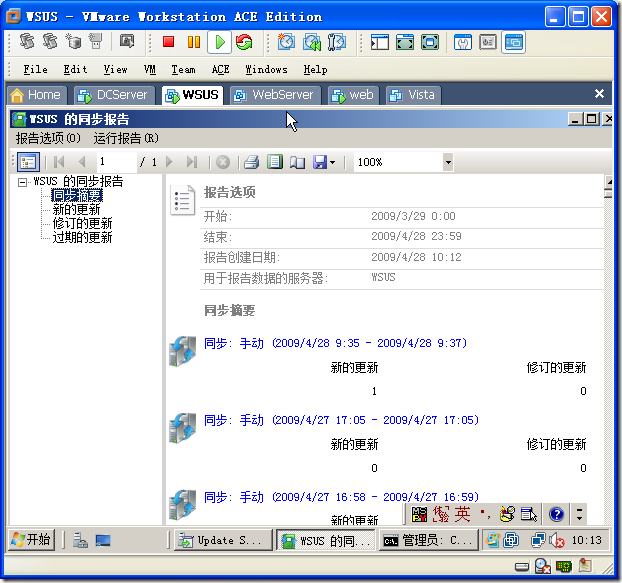The height and width of the screenshot is (583, 622).
Task: Open the Help menu
Action: (x=315, y=69)
